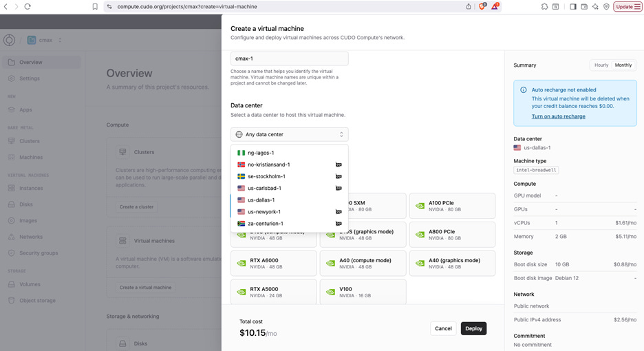Click GPU icon beside se-stockholm-1
The image size is (644, 351).
[339, 176]
